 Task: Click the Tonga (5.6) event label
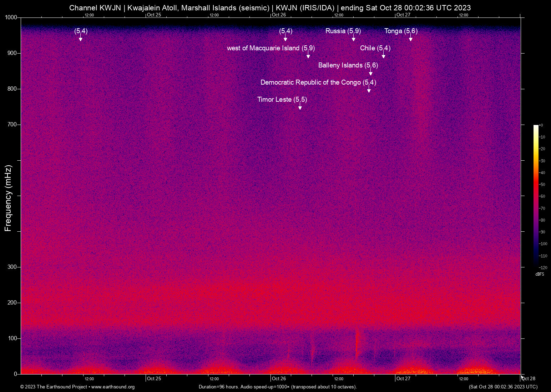(401, 31)
